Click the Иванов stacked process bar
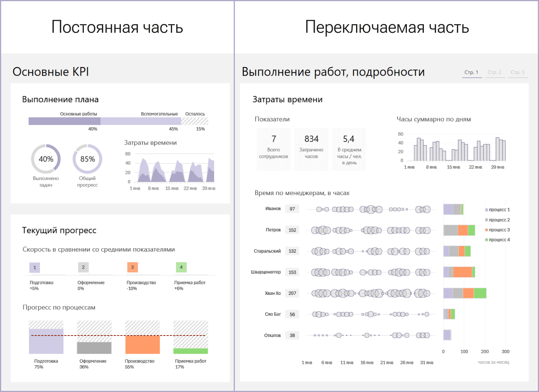The image size is (539, 392). click(x=453, y=209)
